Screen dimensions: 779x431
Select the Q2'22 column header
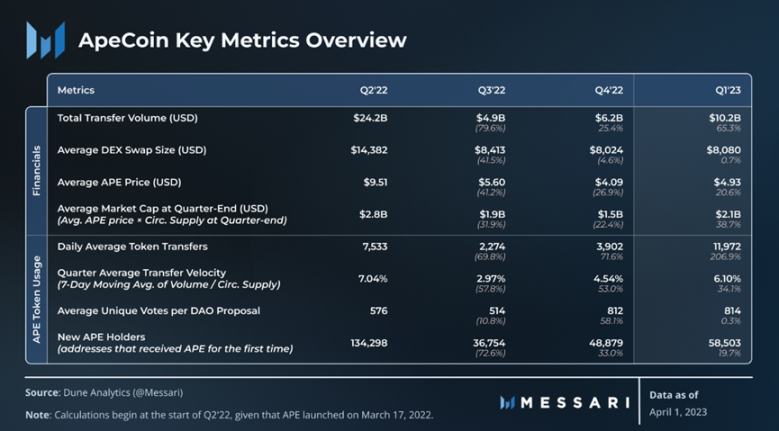coord(374,90)
